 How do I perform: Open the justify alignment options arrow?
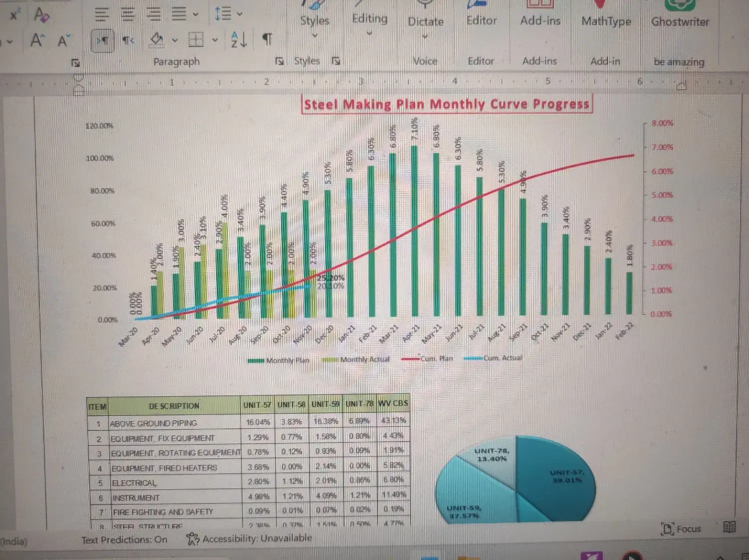click(195, 14)
